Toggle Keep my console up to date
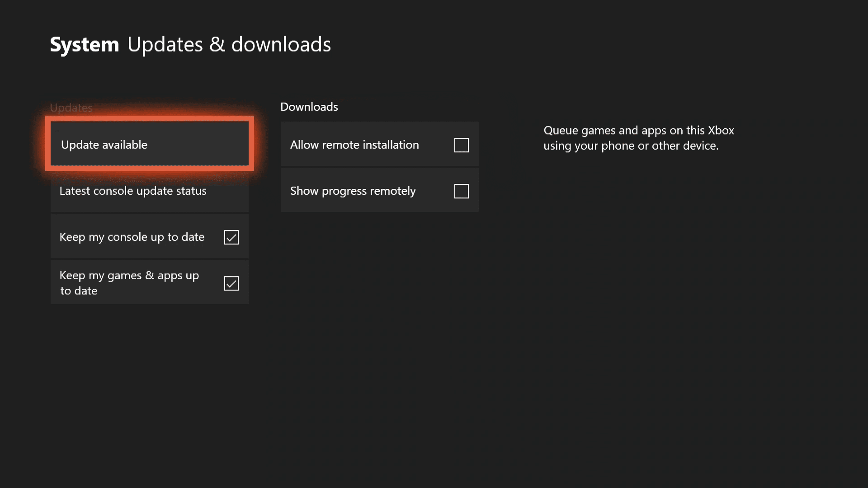This screenshot has height=488, width=868. click(x=231, y=237)
